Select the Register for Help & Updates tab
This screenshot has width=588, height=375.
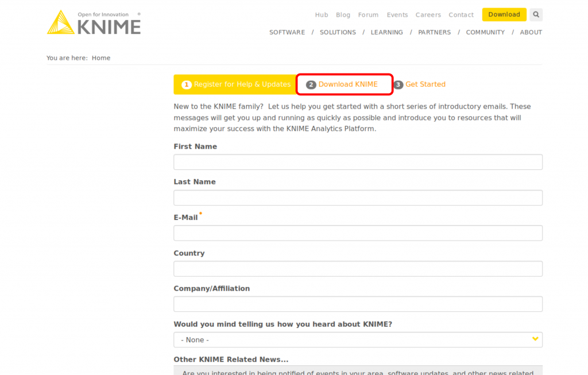(x=235, y=84)
